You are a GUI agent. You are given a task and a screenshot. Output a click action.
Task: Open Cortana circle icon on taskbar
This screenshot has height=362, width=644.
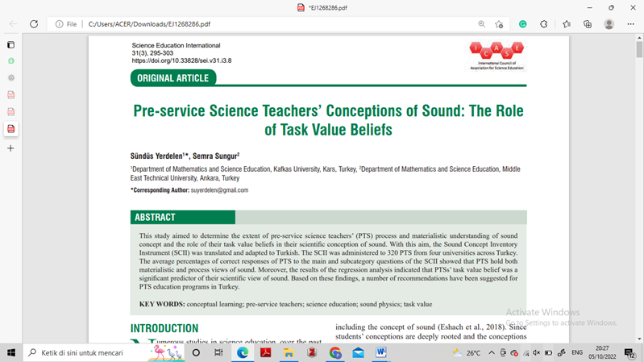(x=196, y=352)
